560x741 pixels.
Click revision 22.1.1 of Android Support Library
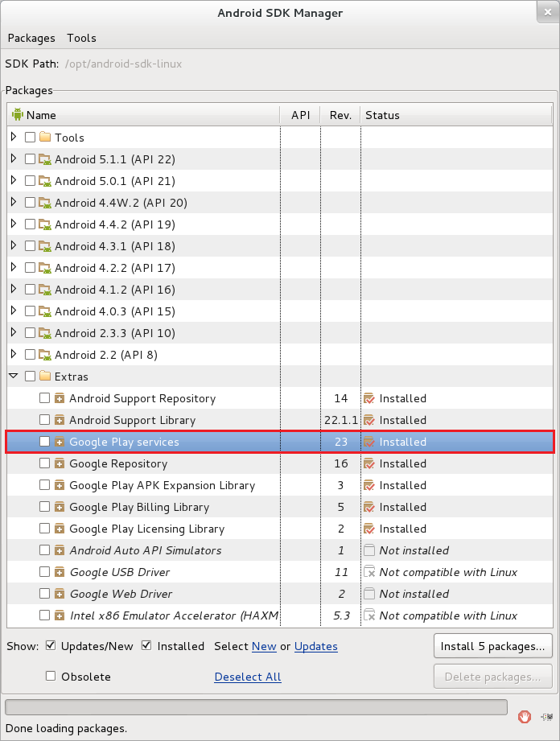tap(340, 420)
